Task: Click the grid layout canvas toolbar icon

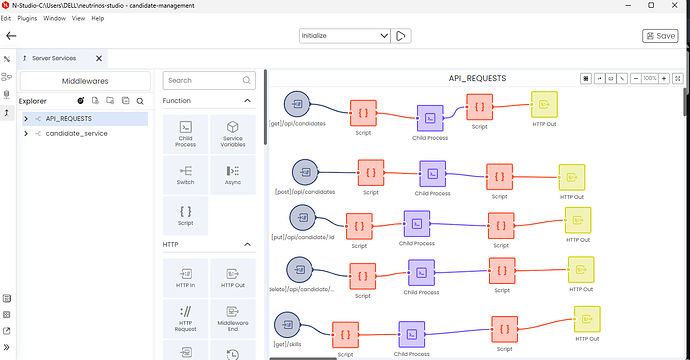Action: 586,78
